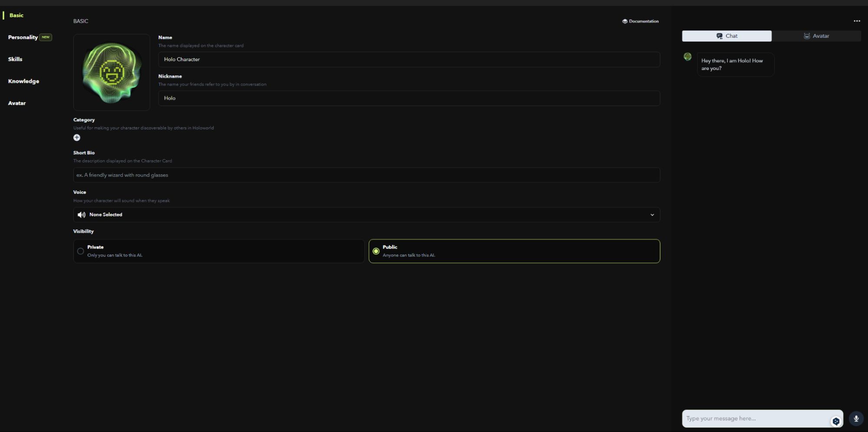Select the Private visibility radio button
868x432 pixels.
coord(80,251)
